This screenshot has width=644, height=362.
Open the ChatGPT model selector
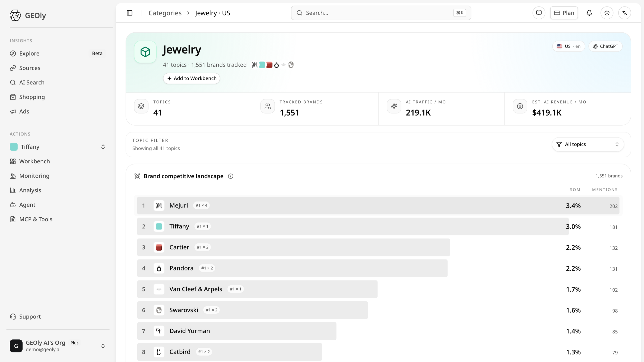click(606, 46)
